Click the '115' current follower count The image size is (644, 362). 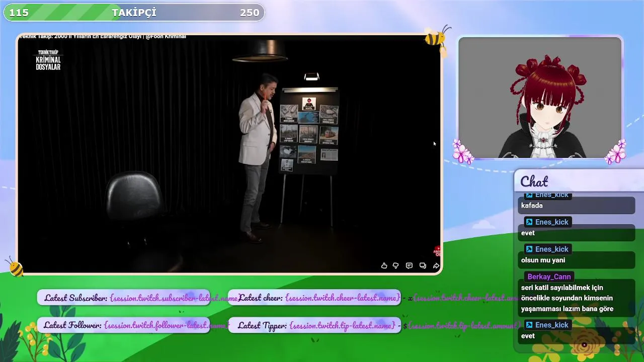19,13
